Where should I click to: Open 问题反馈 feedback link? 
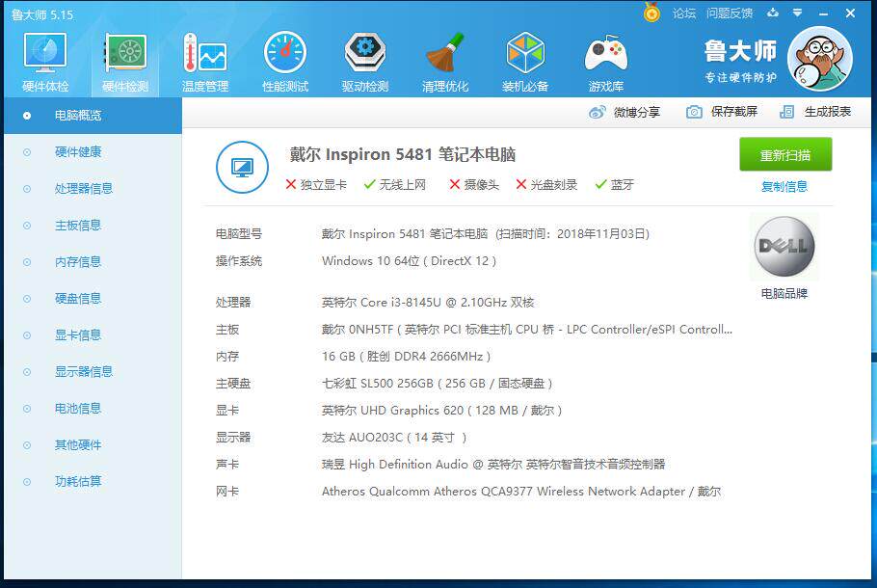click(x=730, y=13)
